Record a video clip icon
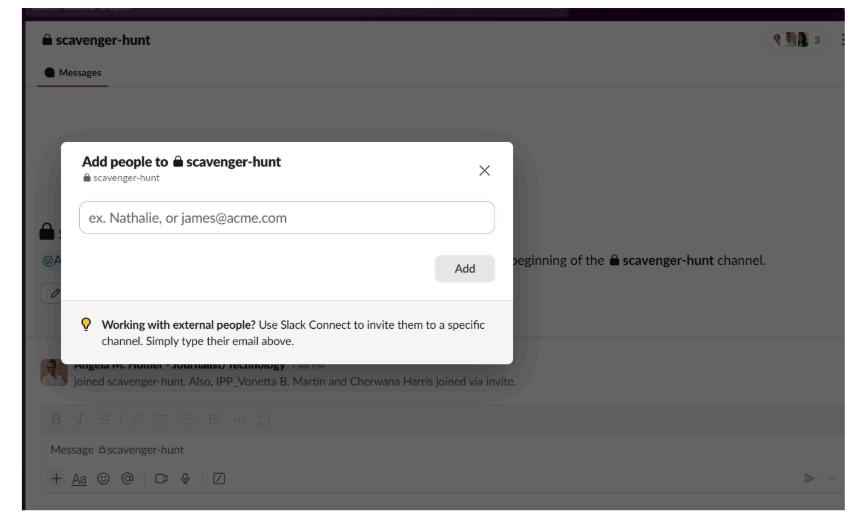The image size is (856, 521). (x=161, y=478)
